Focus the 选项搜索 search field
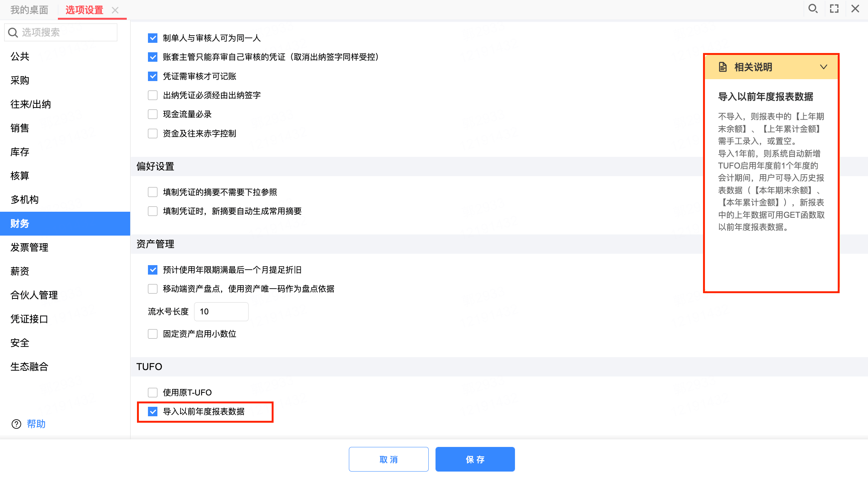The width and height of the screenshot is (868, 478). [x=61, y=33]
